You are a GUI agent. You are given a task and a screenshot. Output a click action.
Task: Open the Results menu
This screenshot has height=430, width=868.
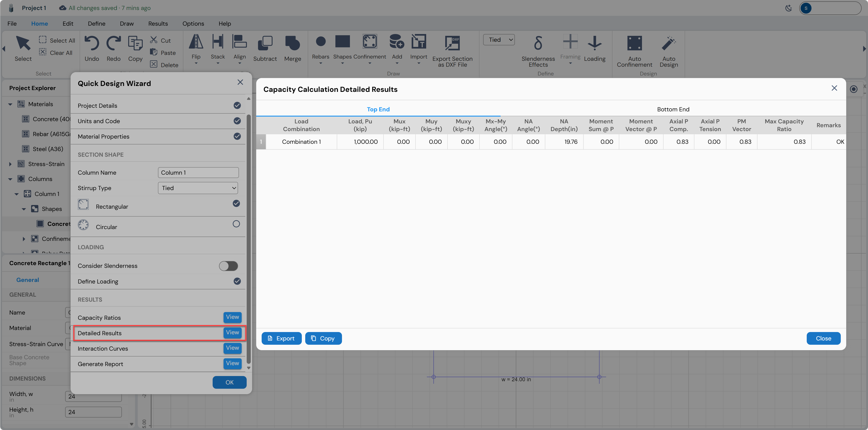click(158, 24)
